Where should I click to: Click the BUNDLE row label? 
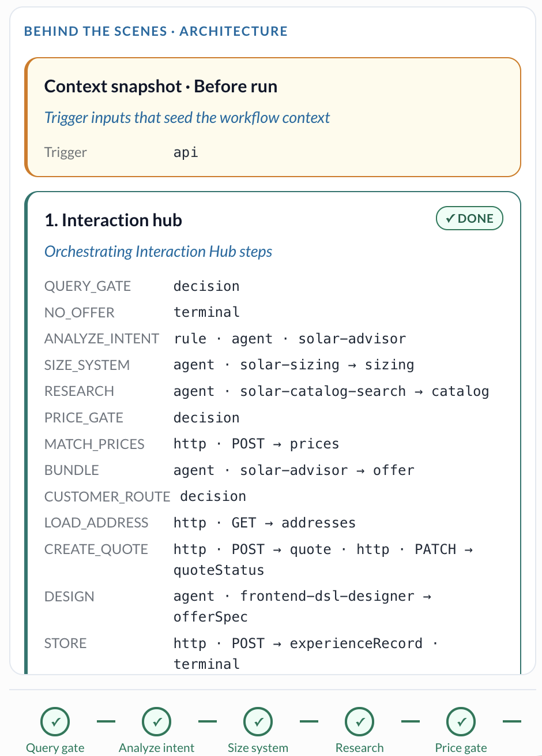click(x=71, y=470)
